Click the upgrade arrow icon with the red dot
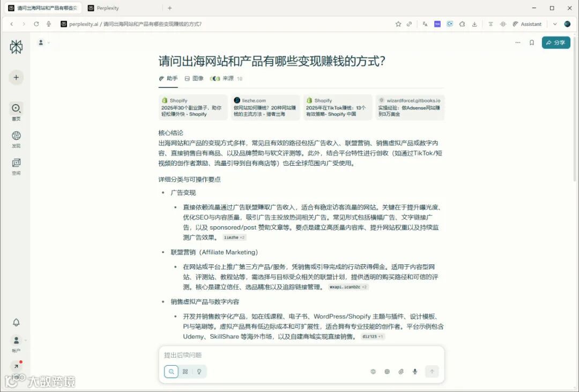Image resolution: width=579 pixels, height=392 pixels. tap(16, 366)
